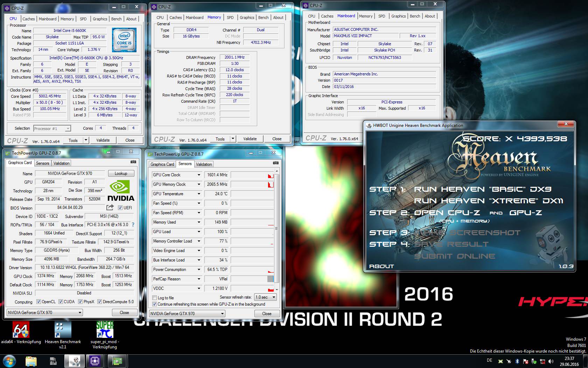Toggle Continue refreshing in background checkbox
Screen dimensions: 588x368
[154, 304]
